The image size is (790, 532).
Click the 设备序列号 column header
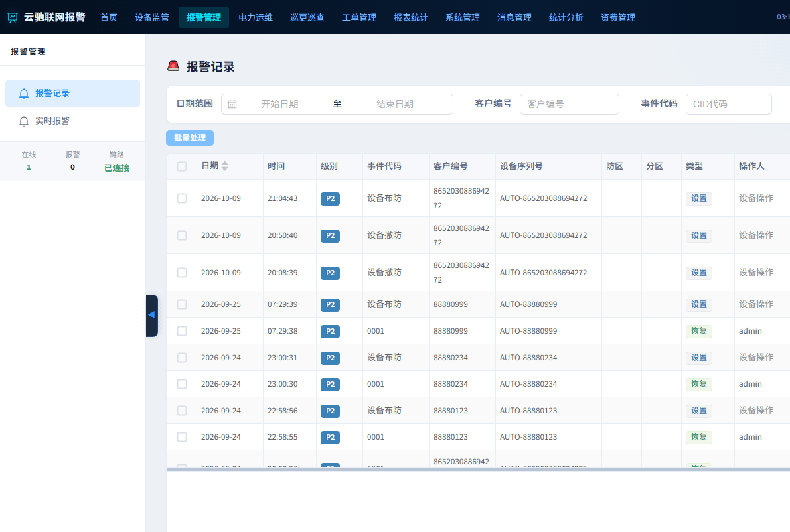[521, 166]
